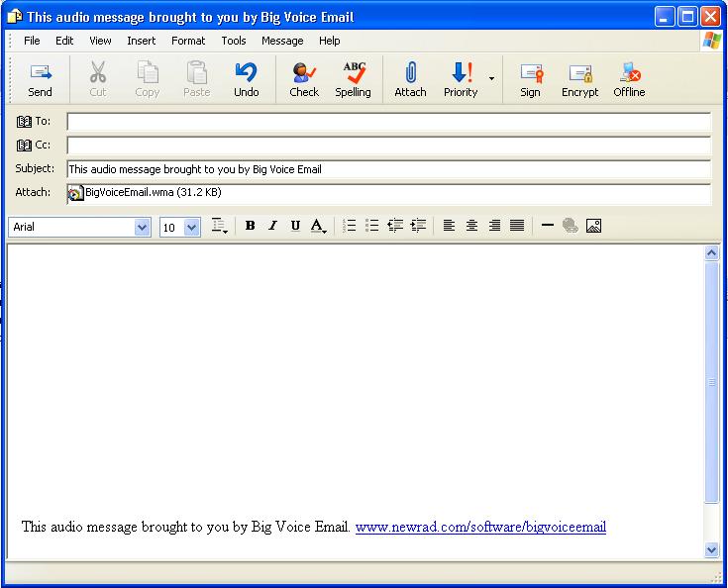Click the Cut scissors icon
The width and height of the screenshot is (728, 588).
tap(98, 72)
